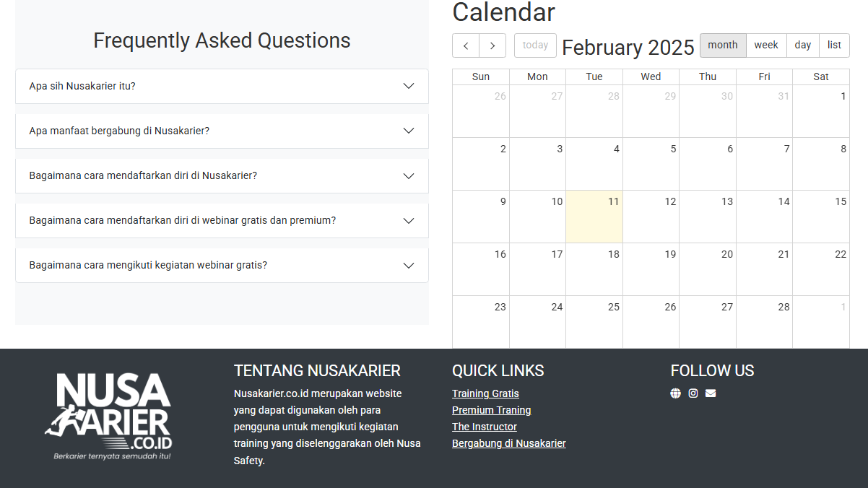Expand "Apa sih Nusakarier itu?" question
The width and height of the screenshot is (868, 488).
click(222, 86)
